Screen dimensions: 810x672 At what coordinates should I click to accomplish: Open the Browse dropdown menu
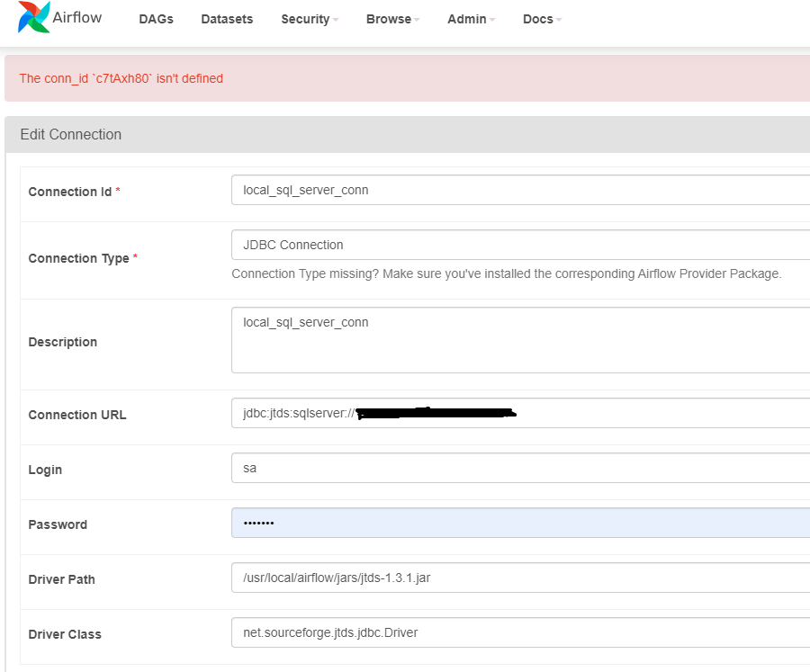click(392, 19)
